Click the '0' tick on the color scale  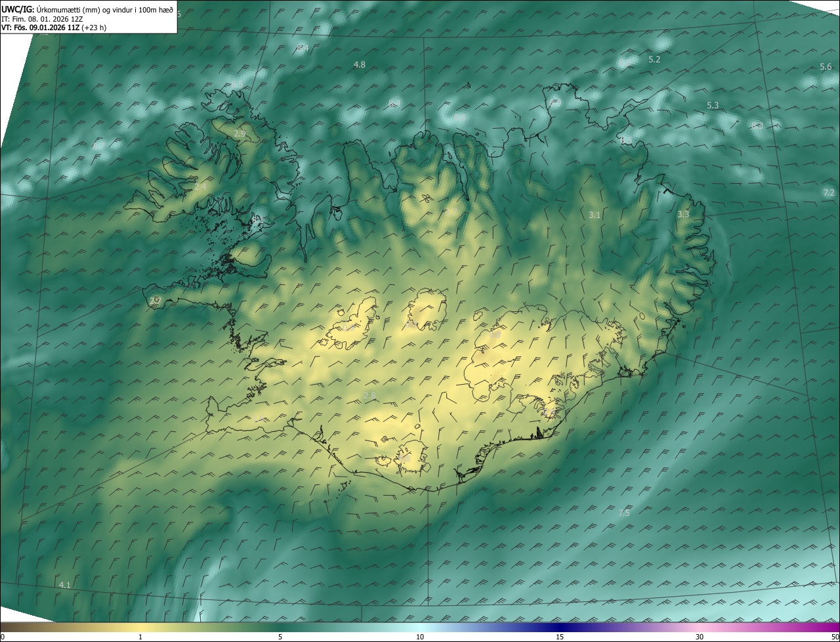click(x=3, y=637)
